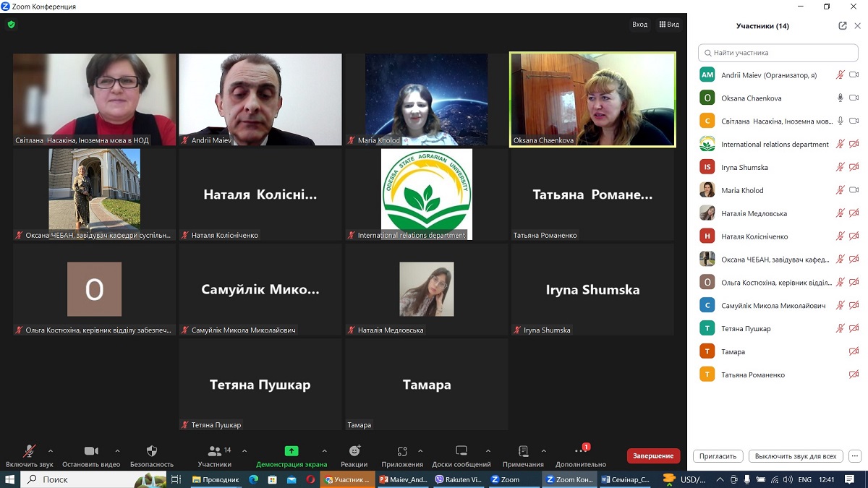The width and height of the screenshot is (868, 488).
Task: Toggle Oksana Chaenkova's microphone in participant list
Action: (x=841, y=98)
